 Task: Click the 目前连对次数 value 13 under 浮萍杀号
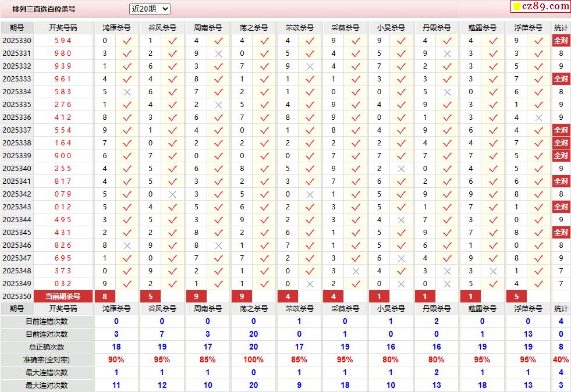point(528,334)
